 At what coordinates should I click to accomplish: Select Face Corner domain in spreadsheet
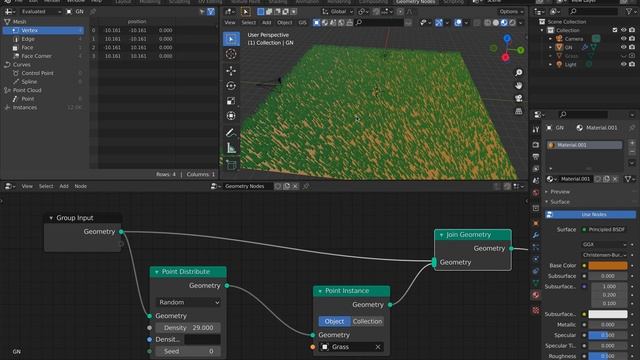tap(44, 56)
